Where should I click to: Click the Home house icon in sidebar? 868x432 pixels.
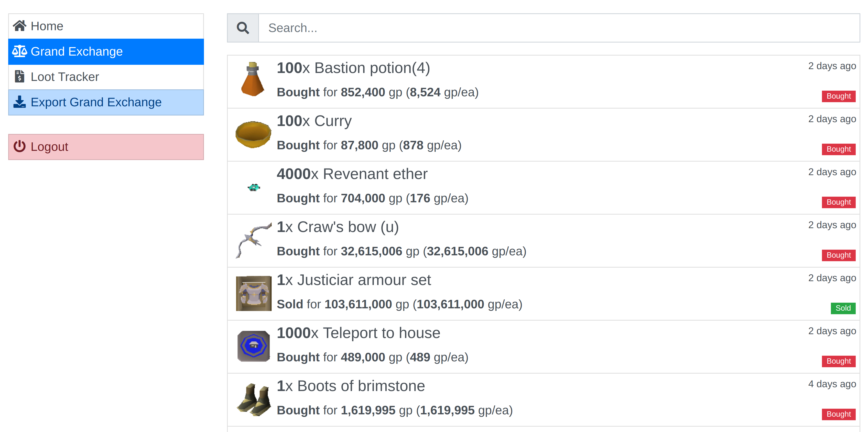[20, 25]
